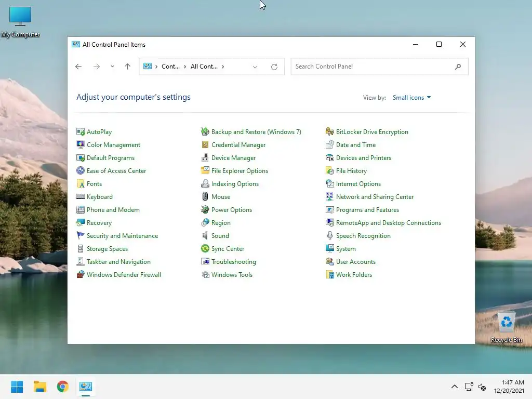Open Taskbar and Navigation link
Image resolution: width=532 pixels, height=399 pixels.
118,262
